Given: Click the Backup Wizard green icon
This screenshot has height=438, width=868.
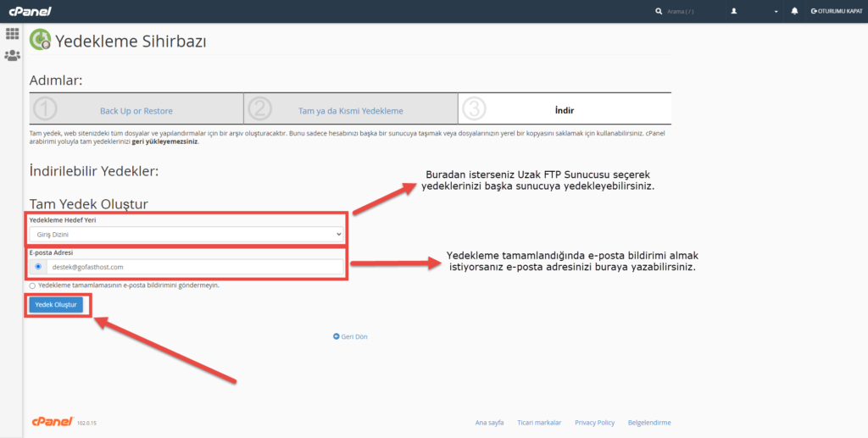Looking at the screenshot, I should (x=40, y=40).
